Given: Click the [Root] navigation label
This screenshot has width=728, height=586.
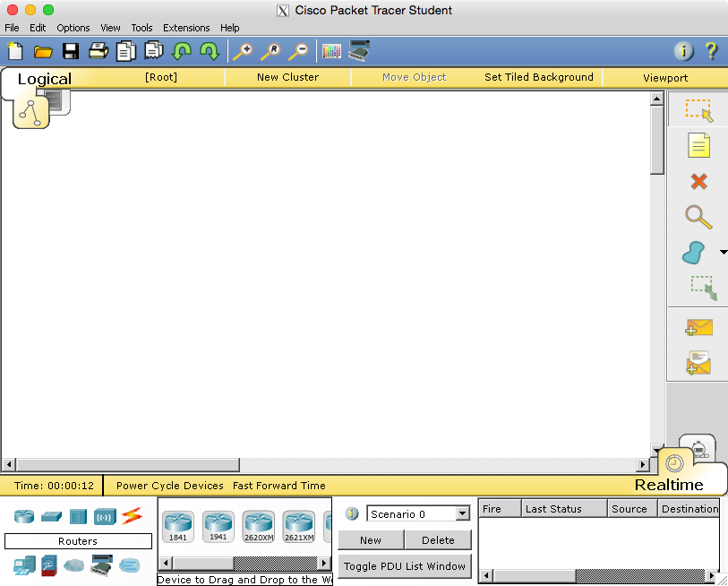Looking at the screenshot, I should tap(161, 77).
